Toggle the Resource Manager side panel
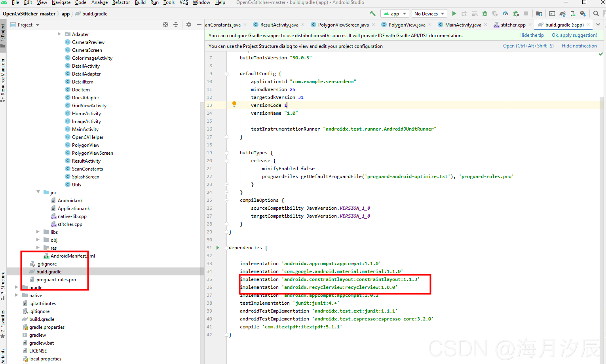 3,80
